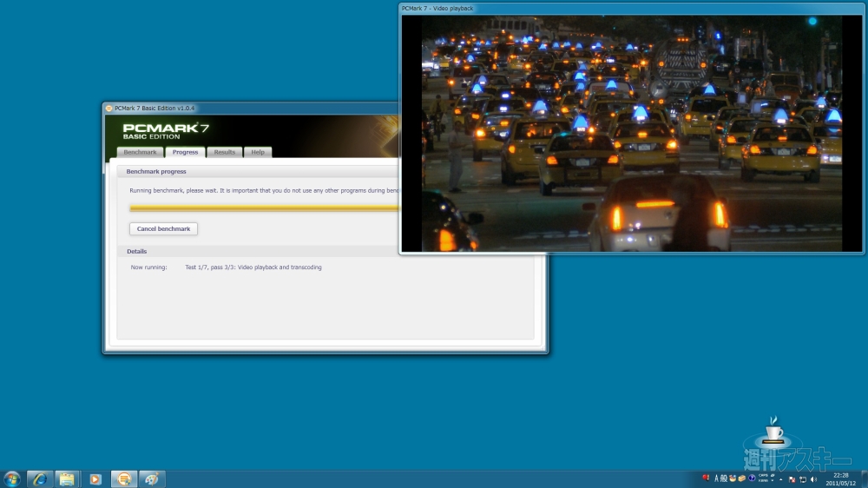Viewport: 868px width, 488px height.
Task: Switch to PCMark 7 taskbar button
Action: click(x=124, y=478)
